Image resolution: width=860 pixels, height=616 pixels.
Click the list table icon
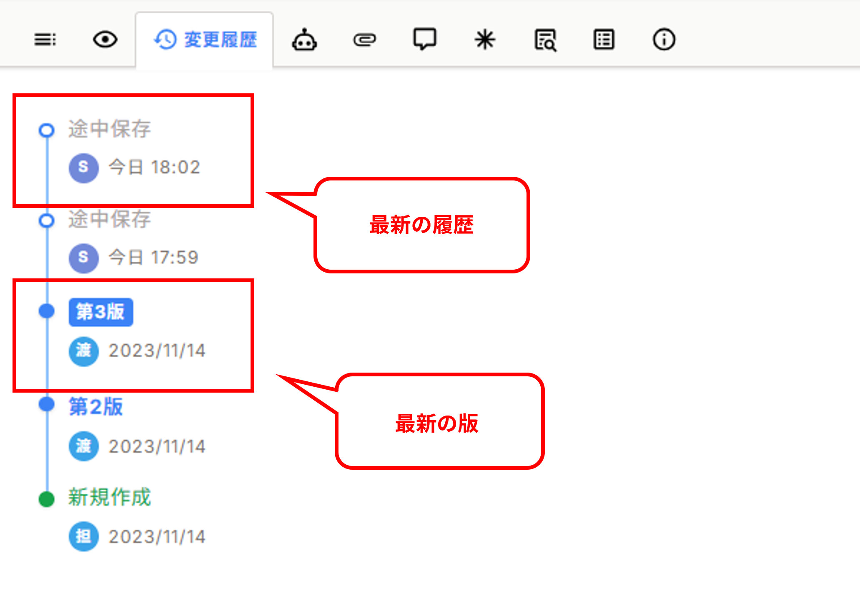tap(604, 40)
